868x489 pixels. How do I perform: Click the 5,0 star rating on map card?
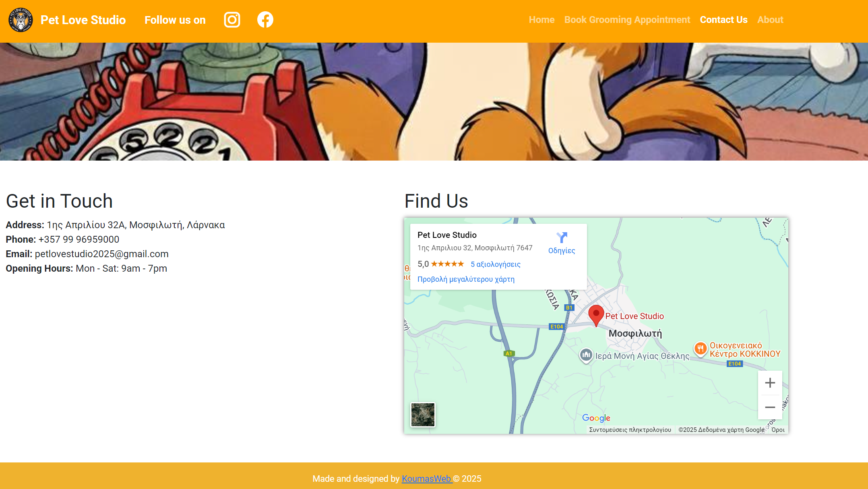tap(440, 264)
